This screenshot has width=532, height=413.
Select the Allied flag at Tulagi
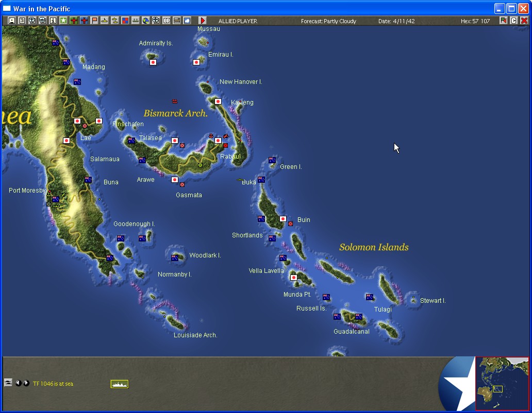coord(370,297)
